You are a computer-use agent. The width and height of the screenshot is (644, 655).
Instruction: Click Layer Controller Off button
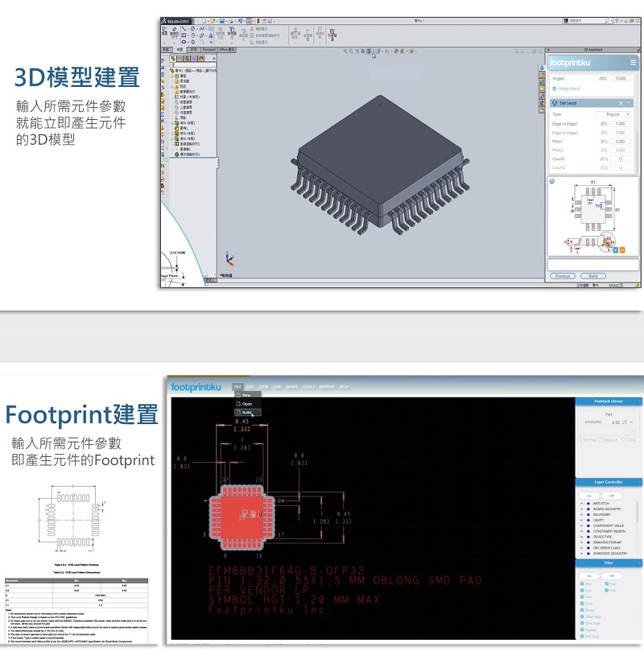coord(612,496)
